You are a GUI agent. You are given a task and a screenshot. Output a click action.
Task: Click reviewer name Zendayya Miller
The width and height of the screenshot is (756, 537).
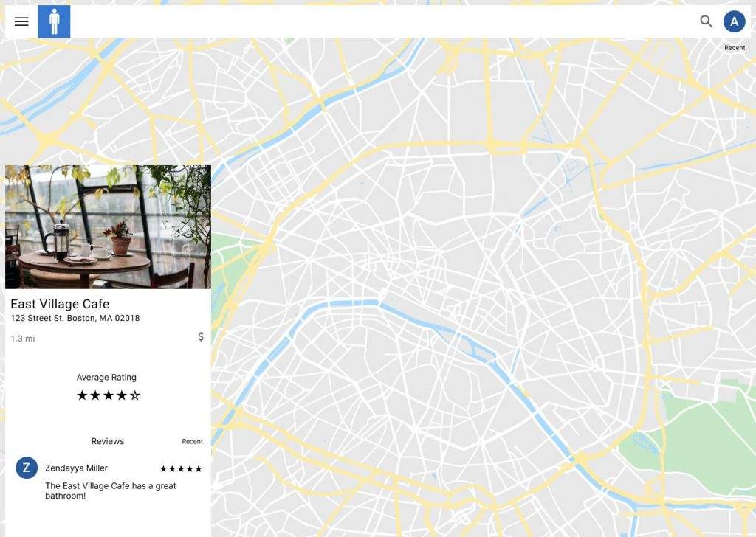point(76,468)
